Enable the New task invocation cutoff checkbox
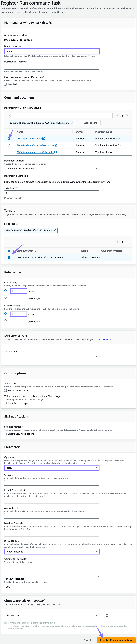The height and width of the screenshot is (644, 137). [x=5, y=85]
